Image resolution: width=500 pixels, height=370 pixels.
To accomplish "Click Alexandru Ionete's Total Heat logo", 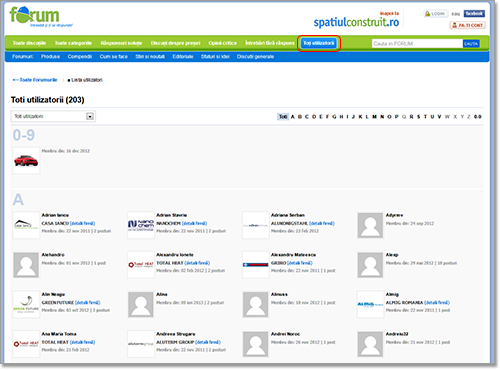I will coord(141,265).
